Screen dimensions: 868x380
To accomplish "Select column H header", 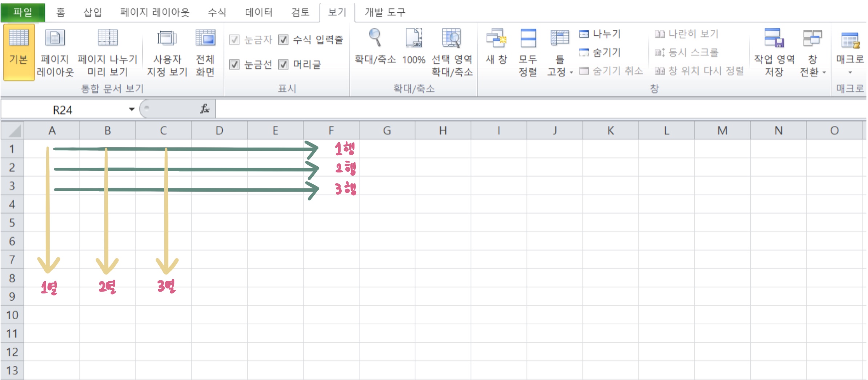I will tap(443, 131).
